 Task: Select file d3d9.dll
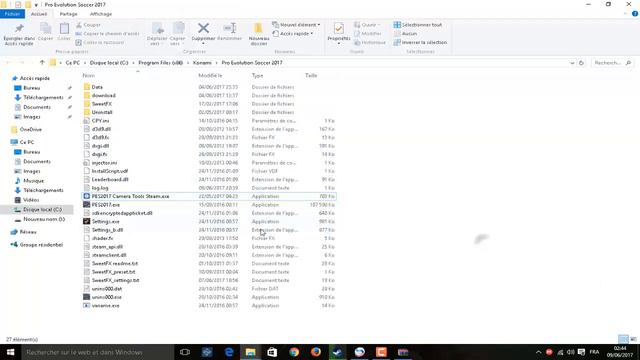[x=101, y=129]
